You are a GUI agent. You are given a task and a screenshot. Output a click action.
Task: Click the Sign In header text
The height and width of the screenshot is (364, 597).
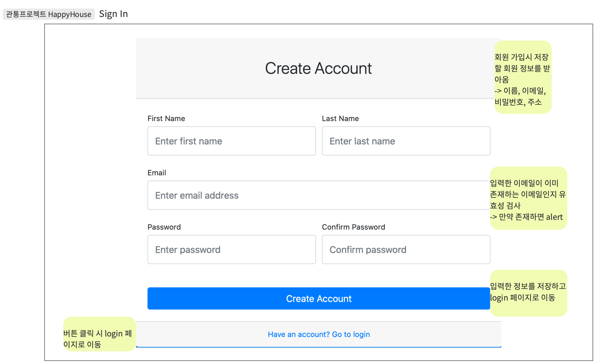pos(113,14)
